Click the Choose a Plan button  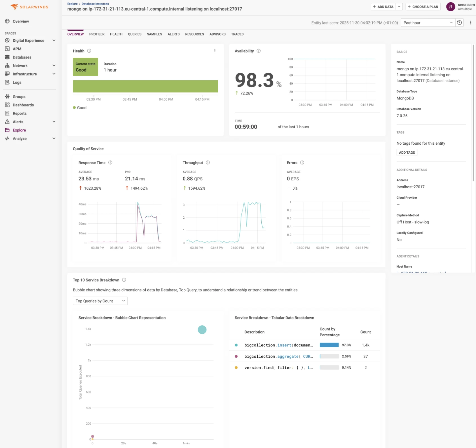(x=423, y=7)
